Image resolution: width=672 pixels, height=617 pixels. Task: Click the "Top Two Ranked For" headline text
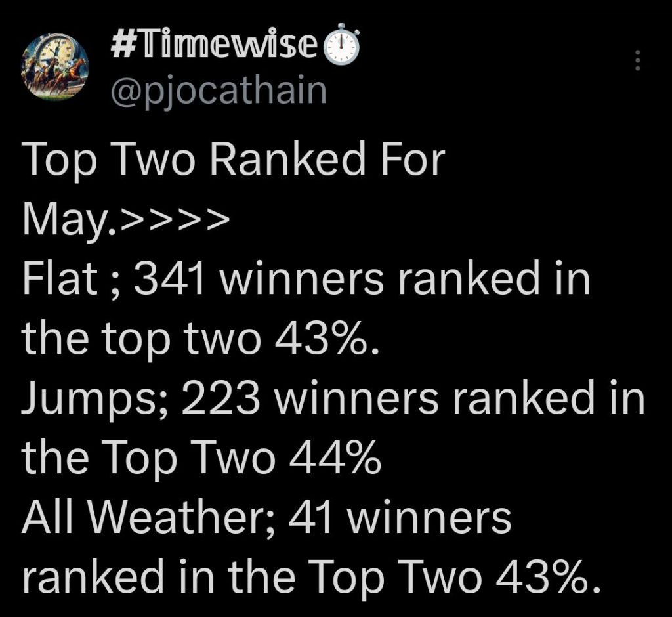pos(234,160)
